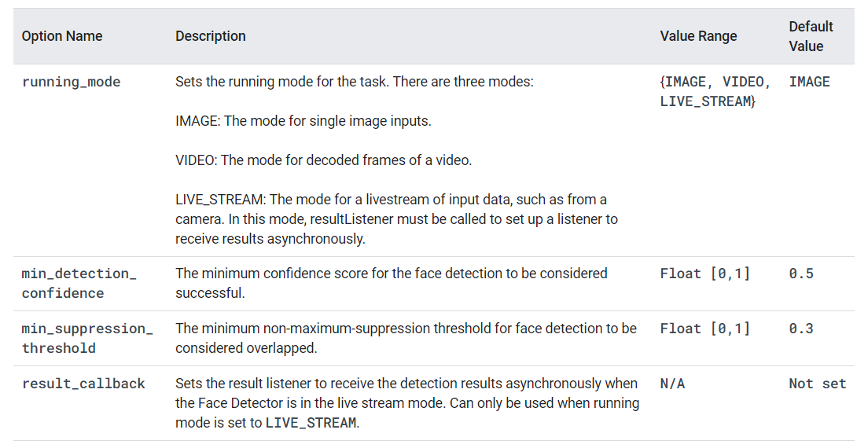Click the min_suppression_threshold option name
This screenshot has height=448, width=868.
tap(86, 338)
